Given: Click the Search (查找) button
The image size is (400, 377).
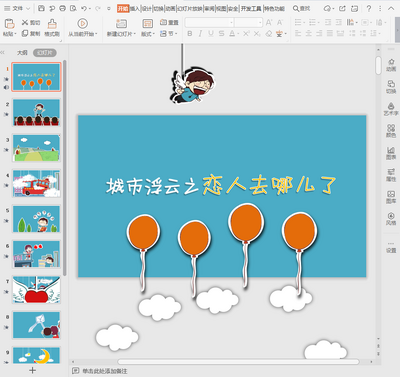Looking at the screenshot, I should pos(301,8).
